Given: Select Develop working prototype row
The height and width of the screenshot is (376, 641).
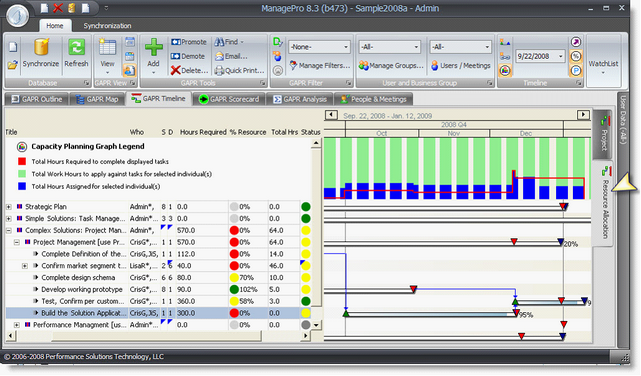Looking at the screenshot, I should tap(159, 289).
